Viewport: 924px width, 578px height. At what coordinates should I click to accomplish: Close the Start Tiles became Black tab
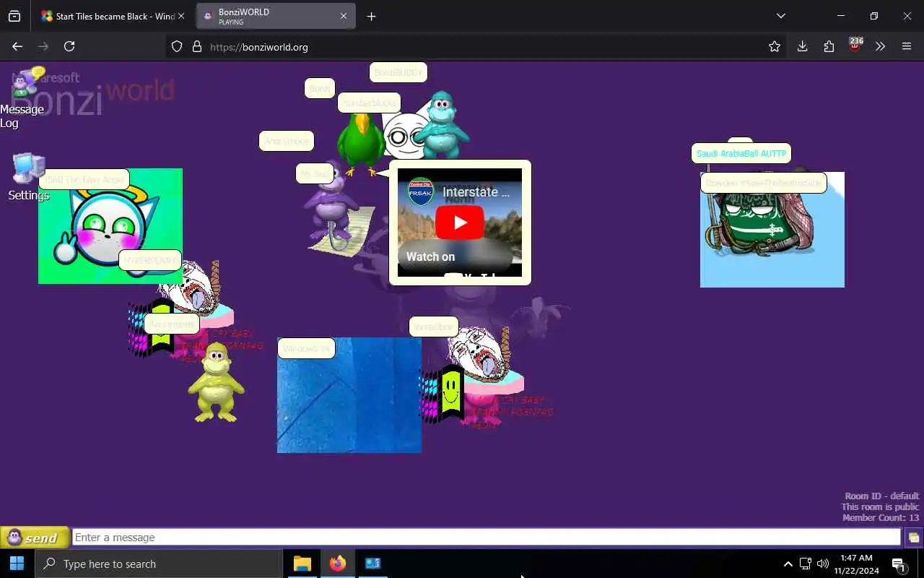181,16
